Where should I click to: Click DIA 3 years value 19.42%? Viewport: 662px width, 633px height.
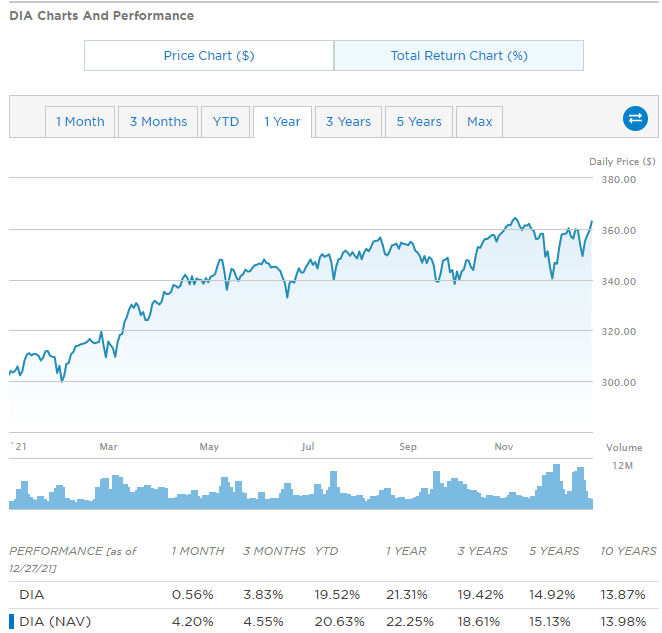click(x=480, y=595)
